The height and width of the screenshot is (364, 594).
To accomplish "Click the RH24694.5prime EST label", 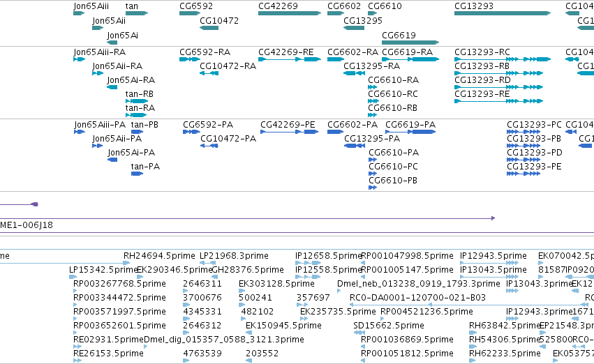I will tap(159, 256).
